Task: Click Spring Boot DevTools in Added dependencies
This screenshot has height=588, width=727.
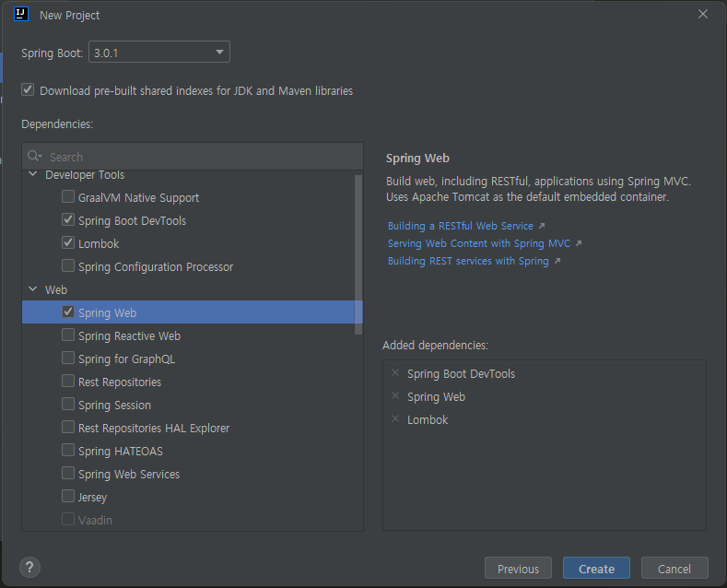Action: point(461,374)
